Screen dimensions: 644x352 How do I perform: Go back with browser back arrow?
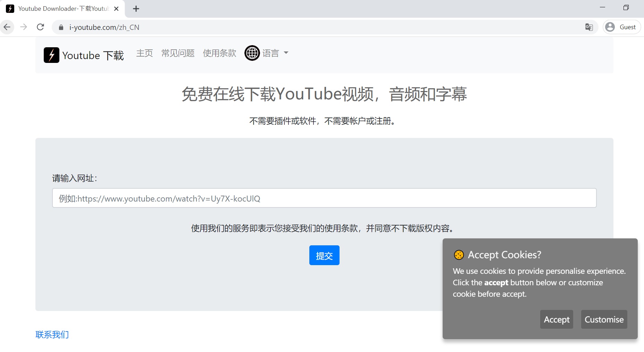coord(7,27)
